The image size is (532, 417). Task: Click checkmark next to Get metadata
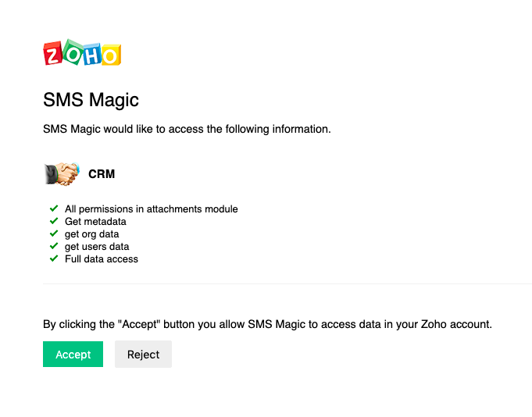tap(54, 221)
